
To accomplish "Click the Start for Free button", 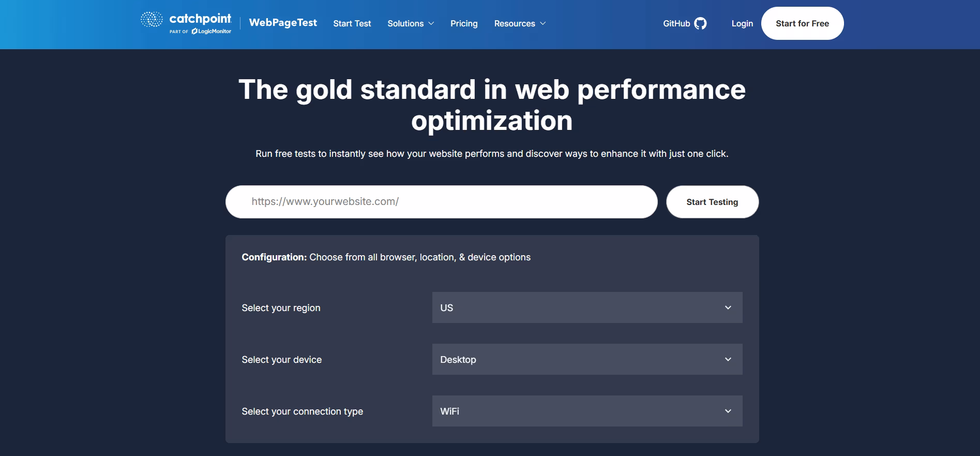I will [x=802, y=23].
